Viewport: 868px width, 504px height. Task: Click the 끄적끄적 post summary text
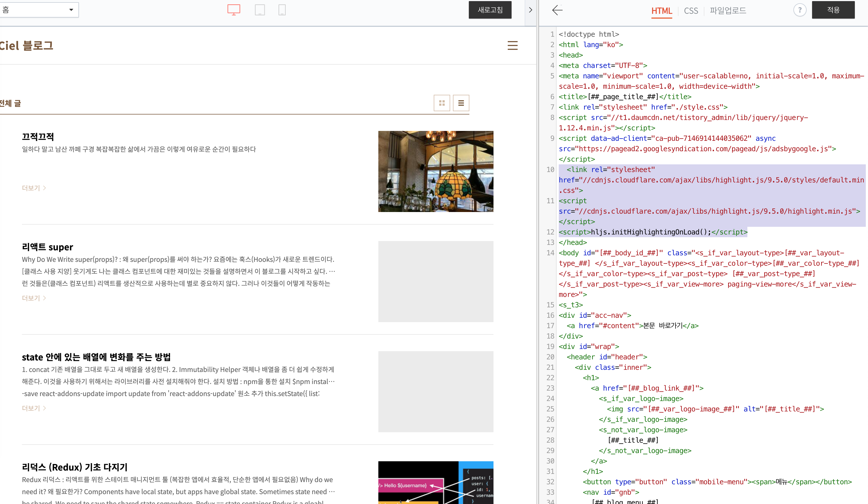click(x=139, y=149)
